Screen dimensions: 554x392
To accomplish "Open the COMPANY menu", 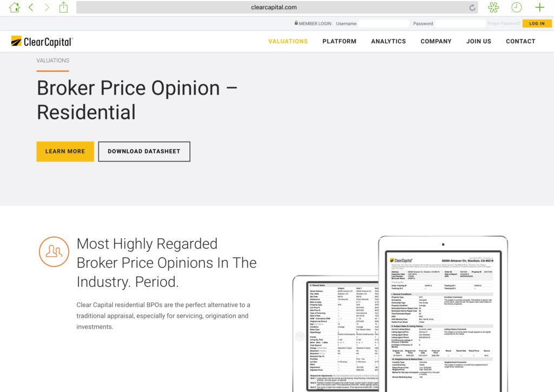I will click(x=436, y=41).
